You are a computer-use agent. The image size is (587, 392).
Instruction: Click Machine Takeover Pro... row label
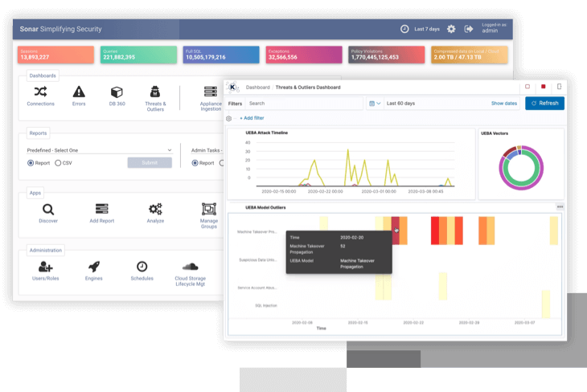257,232
